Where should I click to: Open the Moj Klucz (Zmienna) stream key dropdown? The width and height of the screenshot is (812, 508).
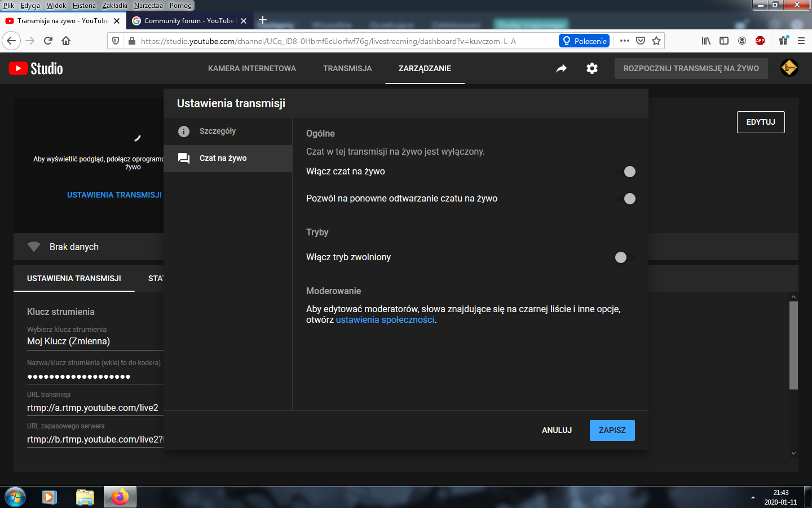click(x=95, y=341)
